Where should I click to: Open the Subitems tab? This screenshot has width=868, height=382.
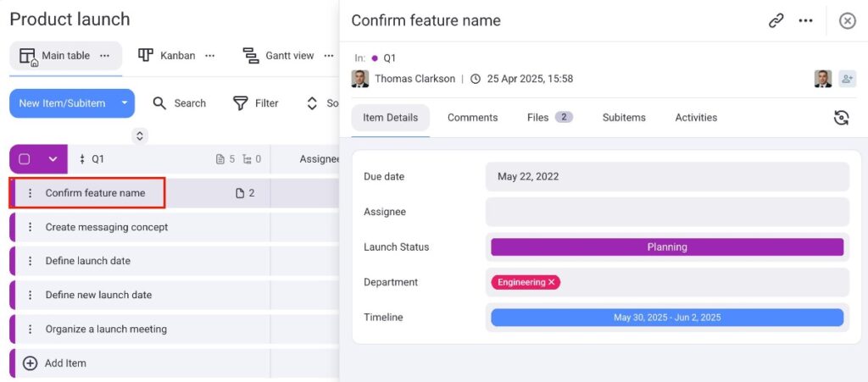click(624, 118)
